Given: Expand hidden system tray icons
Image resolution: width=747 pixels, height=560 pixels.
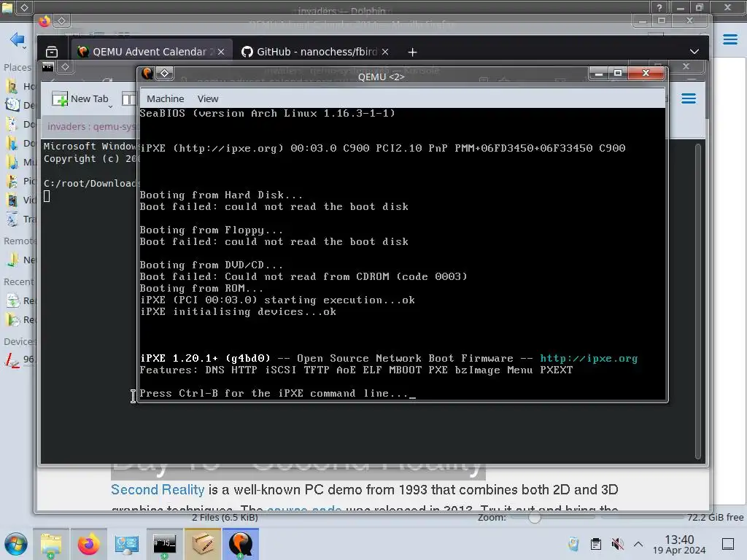Looking at the screenshot, I should tap(638, 544).
